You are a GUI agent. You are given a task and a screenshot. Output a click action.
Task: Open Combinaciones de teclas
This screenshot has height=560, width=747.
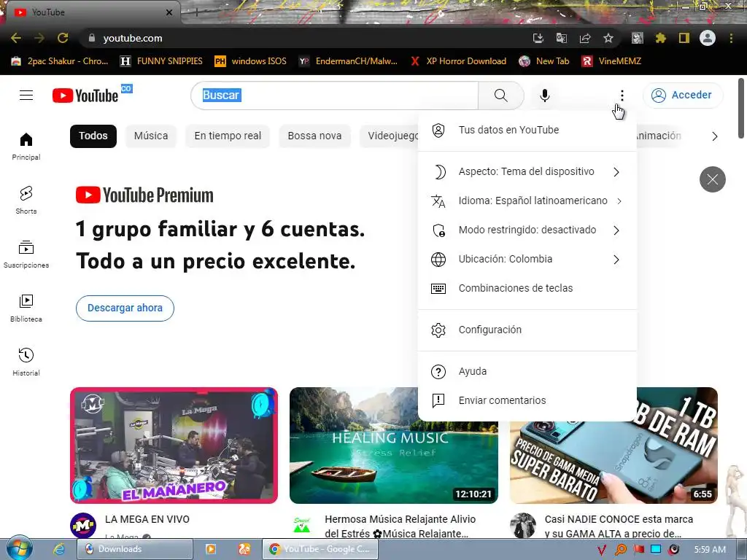pyautogui.click(x=527, y=288)
